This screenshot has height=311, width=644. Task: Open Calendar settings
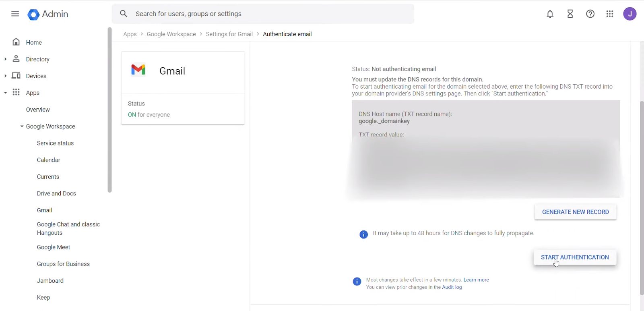[48, 160]
